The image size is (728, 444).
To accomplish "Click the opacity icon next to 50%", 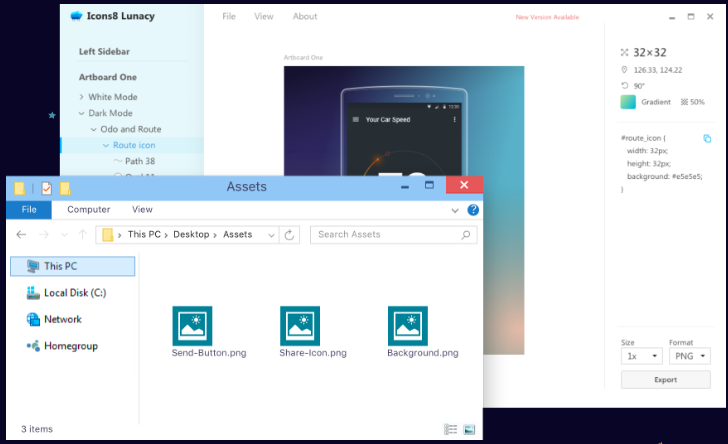I will pos(684,102).
